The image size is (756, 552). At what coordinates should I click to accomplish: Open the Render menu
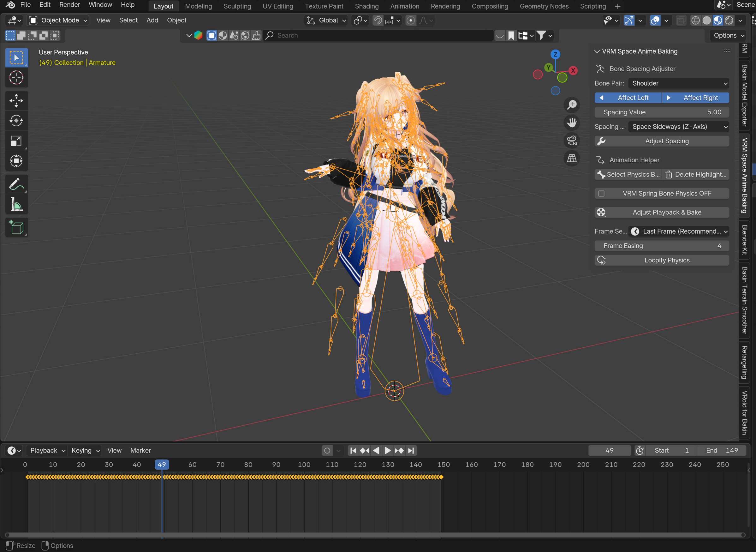click(x=69, y=5)
